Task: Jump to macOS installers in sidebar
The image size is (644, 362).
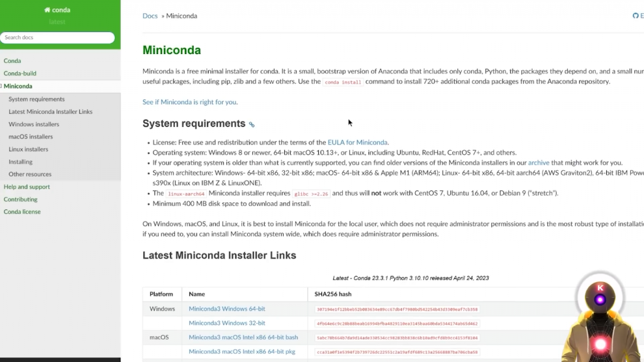Action: click(x=31, y=136)
